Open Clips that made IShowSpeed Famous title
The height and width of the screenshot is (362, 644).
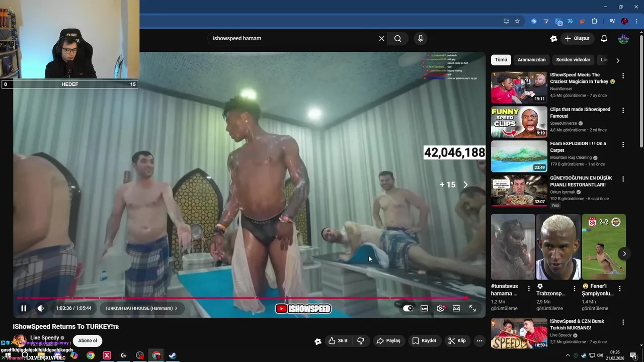click(x=580, y=113)
